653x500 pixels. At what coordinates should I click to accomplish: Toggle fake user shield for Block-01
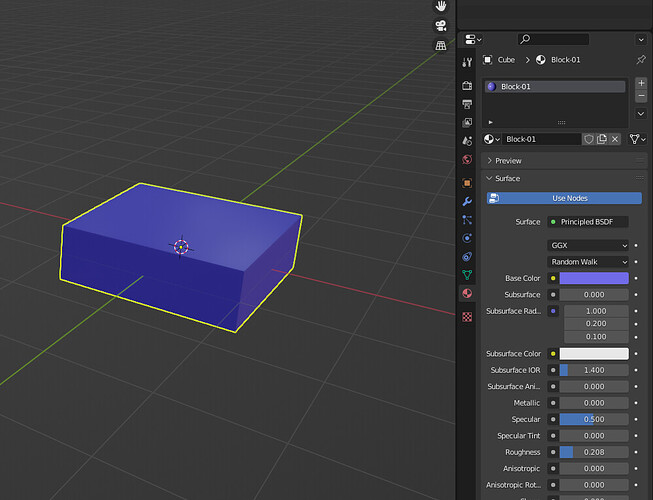tap(588, 139)
